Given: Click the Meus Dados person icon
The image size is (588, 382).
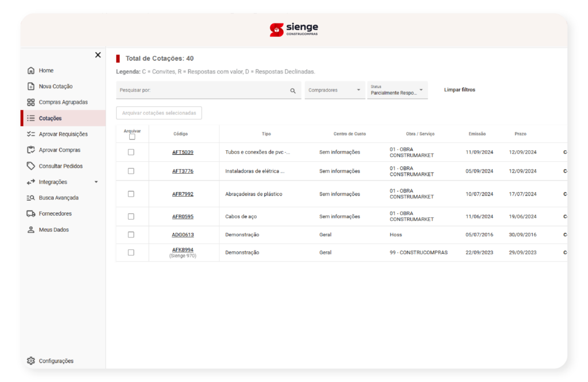Looking at the screenshot, I should click(x=31, y=229).
